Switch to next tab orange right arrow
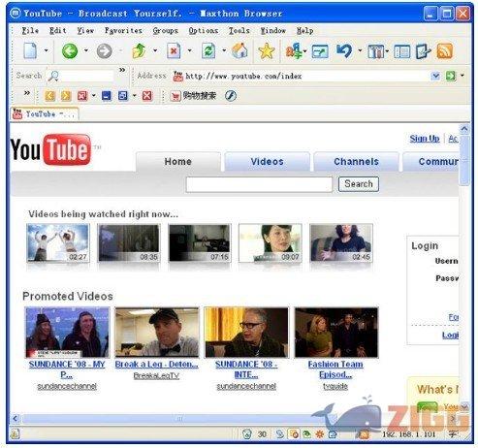The image size is (478, 448). click(66, 96)
